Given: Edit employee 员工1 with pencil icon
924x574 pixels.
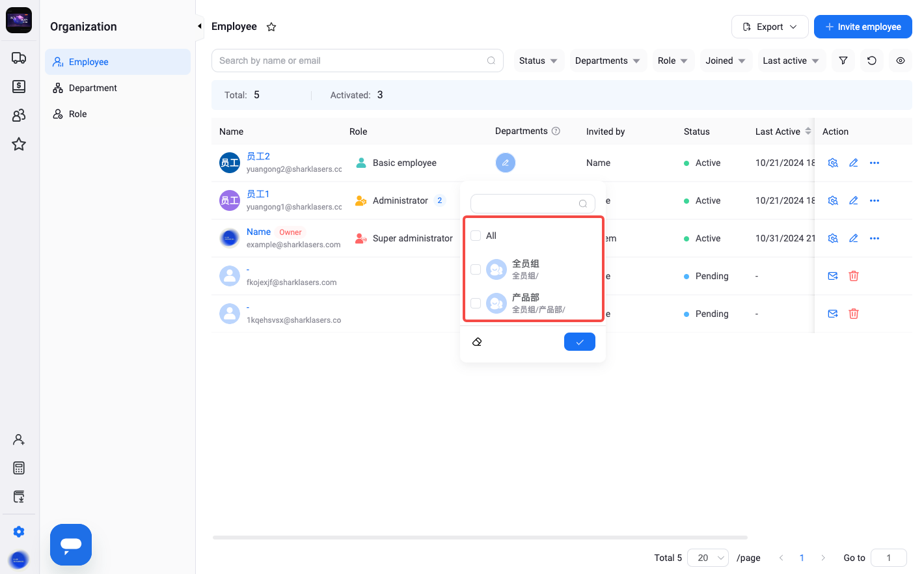Looking at the screenshot, I should point(854,200).
